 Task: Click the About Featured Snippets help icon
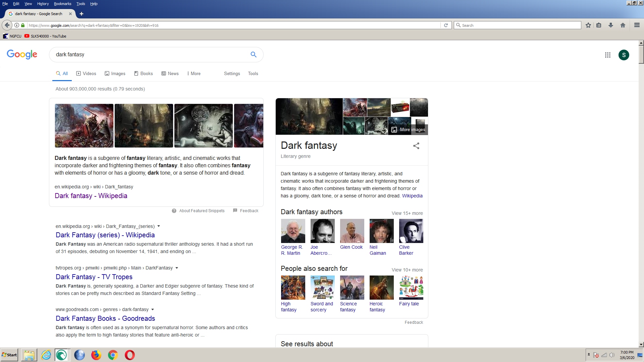pos(174,211)
